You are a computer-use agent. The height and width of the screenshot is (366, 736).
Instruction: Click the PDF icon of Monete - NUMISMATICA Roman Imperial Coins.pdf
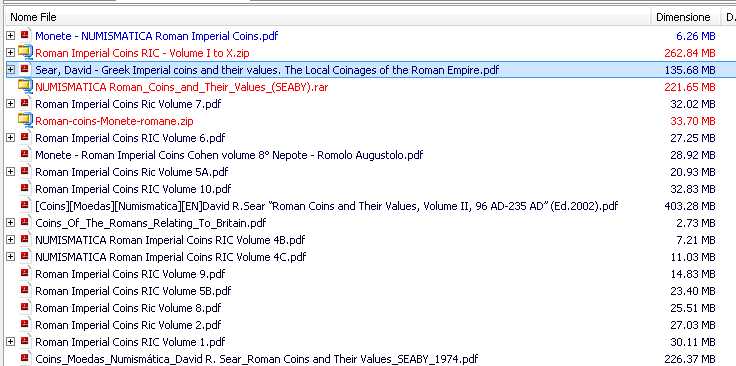(25, 36)
